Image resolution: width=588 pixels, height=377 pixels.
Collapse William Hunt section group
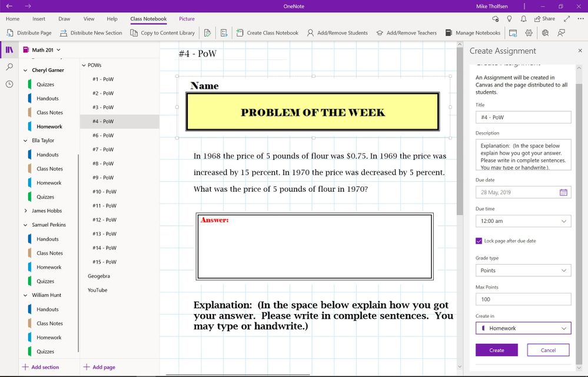point(25,295)
